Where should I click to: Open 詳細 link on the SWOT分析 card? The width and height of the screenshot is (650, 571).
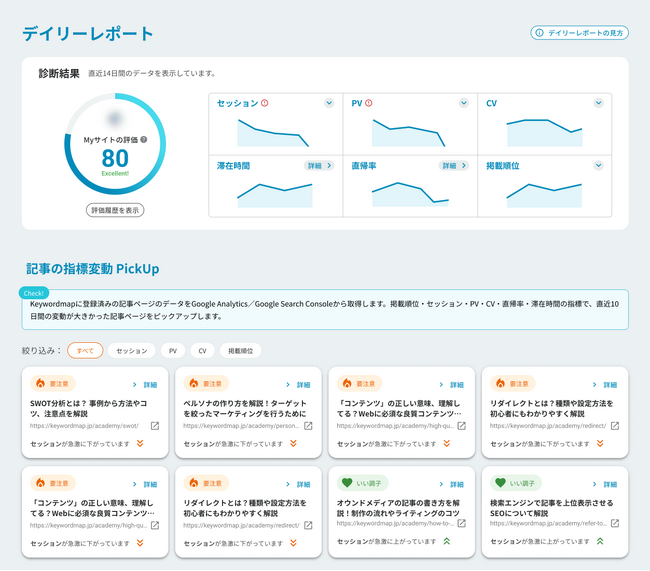pyautogui.click(x=145, y=385)
